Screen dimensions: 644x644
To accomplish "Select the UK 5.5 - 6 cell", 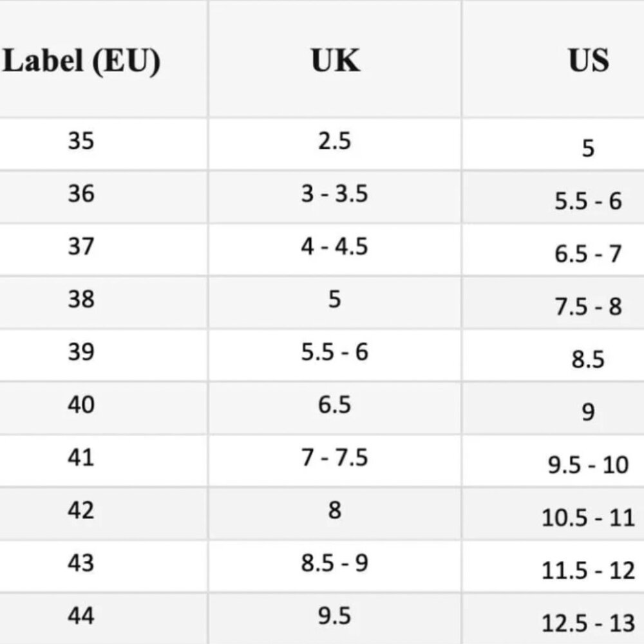I will click(x=335, y=355).
